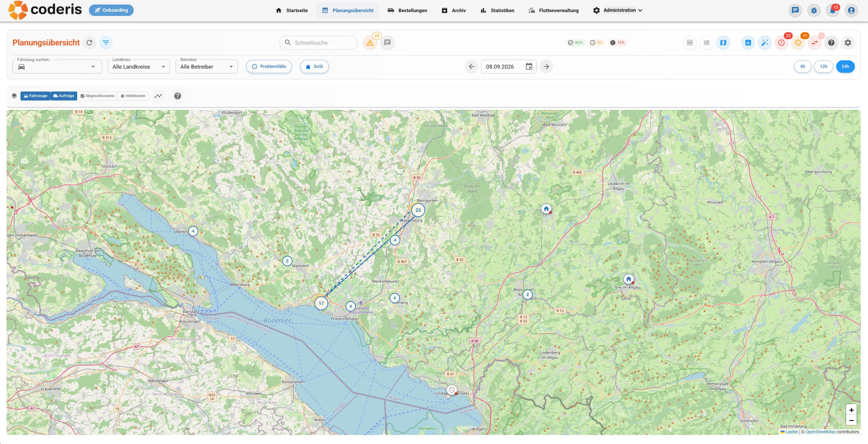Open the OpenStreetMap attribution link
This screenshot has width=868, height=444.
pos(821,432)
